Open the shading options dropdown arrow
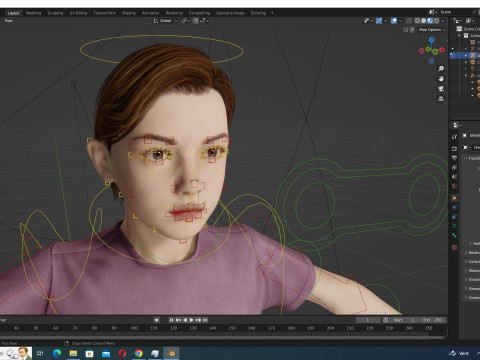Screen dimensions: 480x360 tap(443, 21)
